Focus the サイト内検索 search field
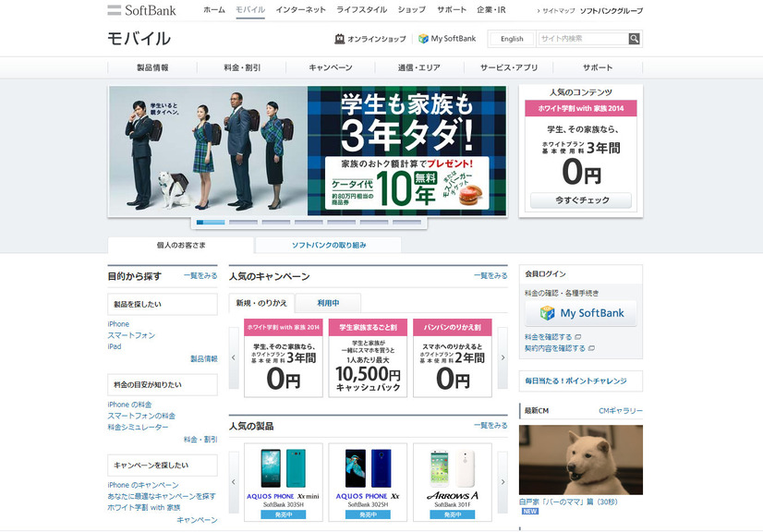Viewport: 763px width, 532px height. click(x=583, y=39)
